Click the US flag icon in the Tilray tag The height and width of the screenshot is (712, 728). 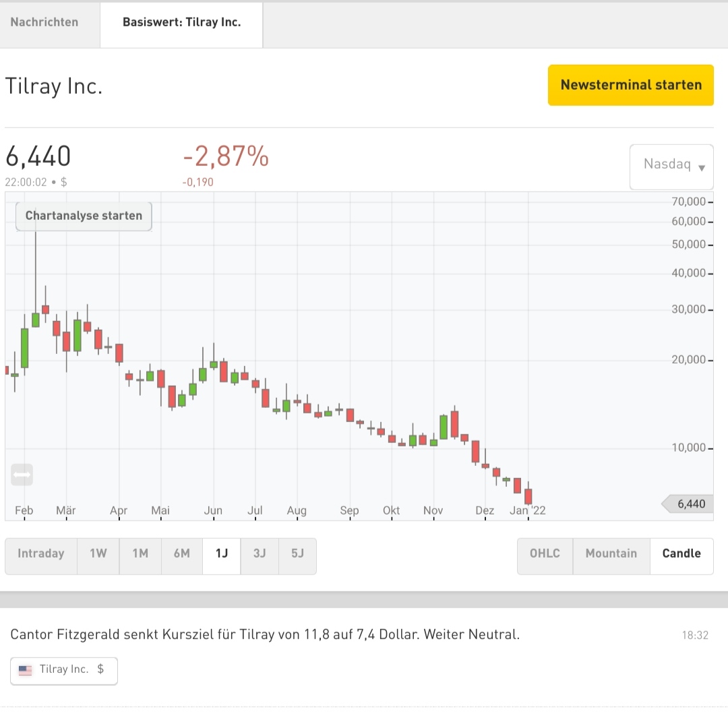click(x=25, y=670)
